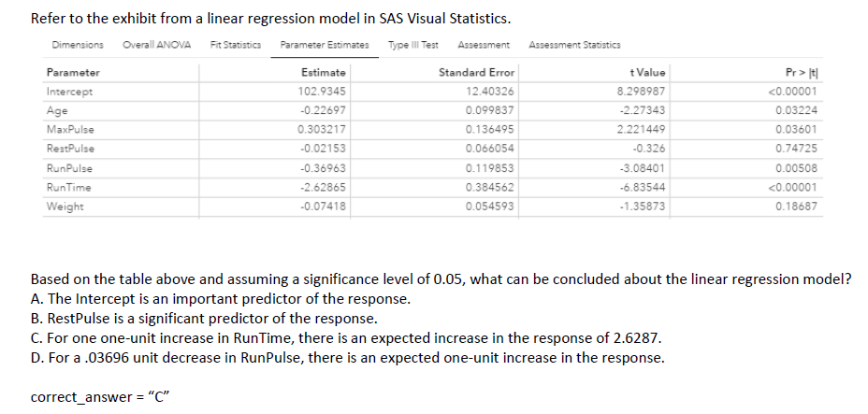
Task: Switch to the Overall ANOVA tab
Action: click(x=157, y=45)
